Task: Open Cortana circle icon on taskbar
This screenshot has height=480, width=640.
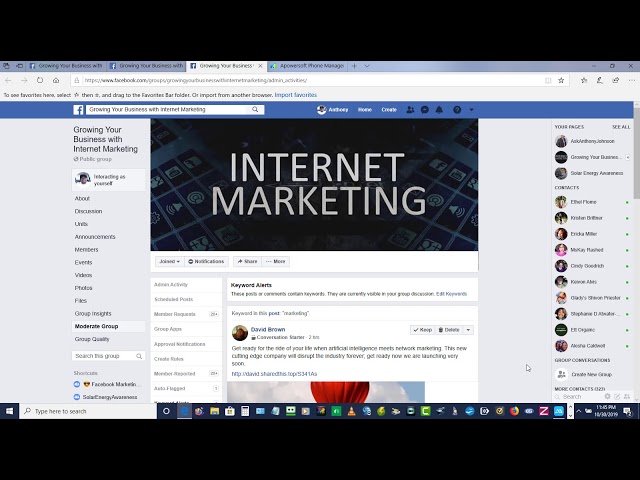Action: tap(166, 411)
